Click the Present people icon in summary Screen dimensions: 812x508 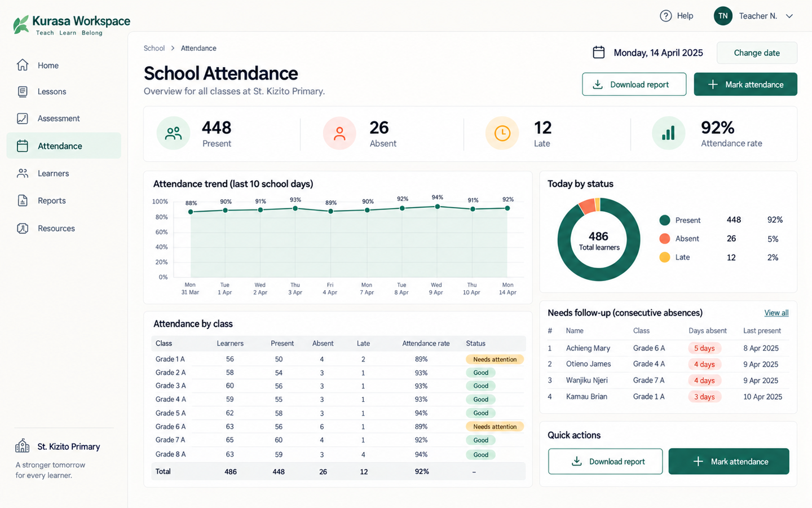(x=173, y=133)
